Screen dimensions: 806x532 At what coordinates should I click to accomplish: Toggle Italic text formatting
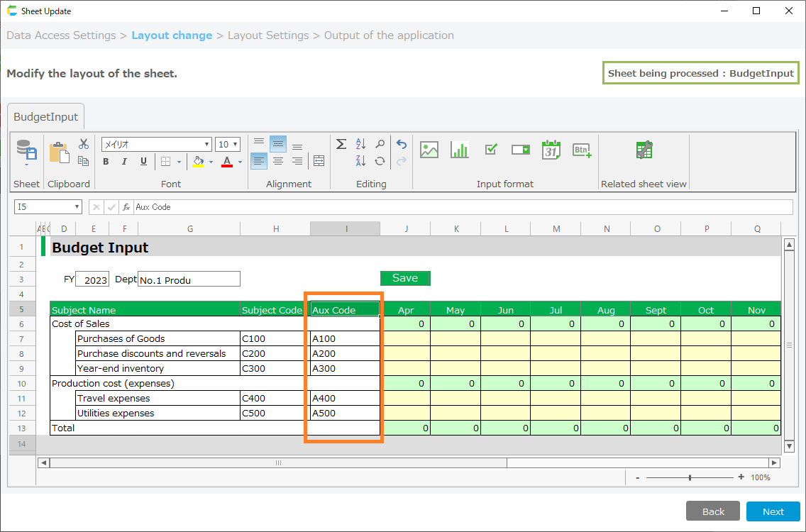[124, 162]
